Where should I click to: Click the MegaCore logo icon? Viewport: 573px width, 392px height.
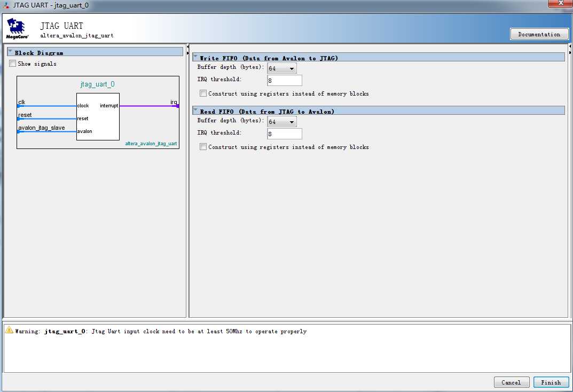coord(17,28)
